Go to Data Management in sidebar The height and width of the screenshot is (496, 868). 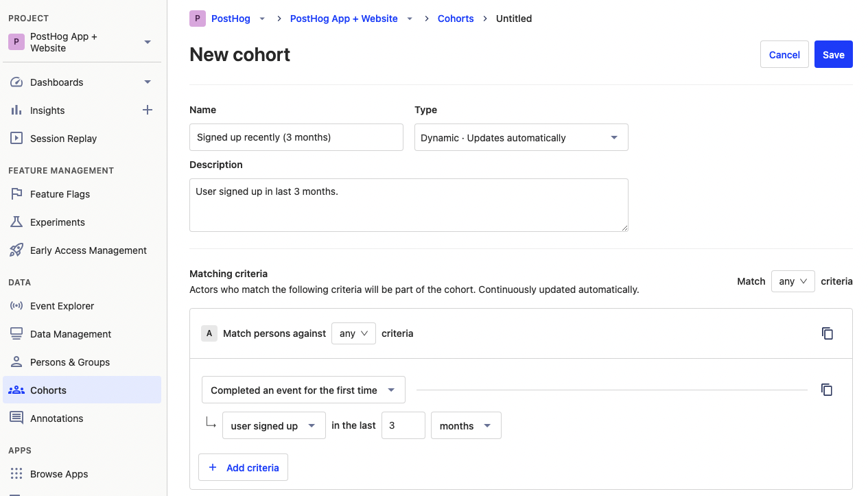coord(71,334)
